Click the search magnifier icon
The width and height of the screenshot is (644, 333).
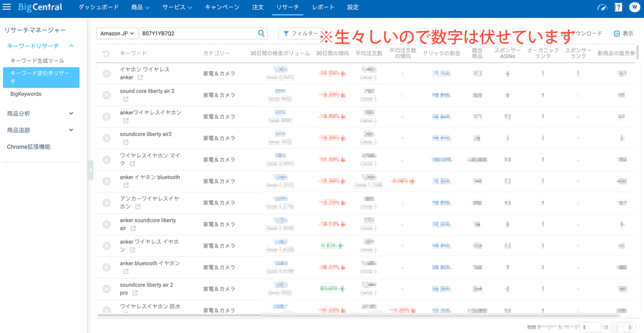click(x=261, y=33)
